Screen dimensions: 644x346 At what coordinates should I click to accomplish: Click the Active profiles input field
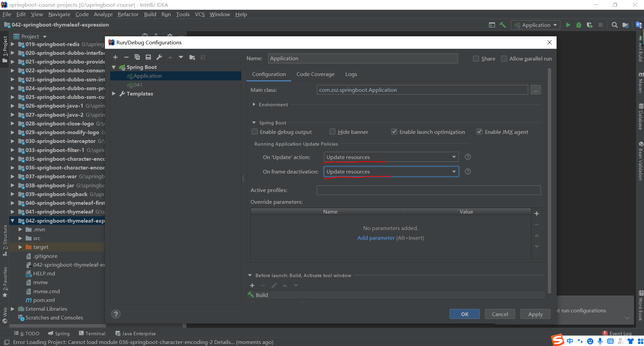429,190
